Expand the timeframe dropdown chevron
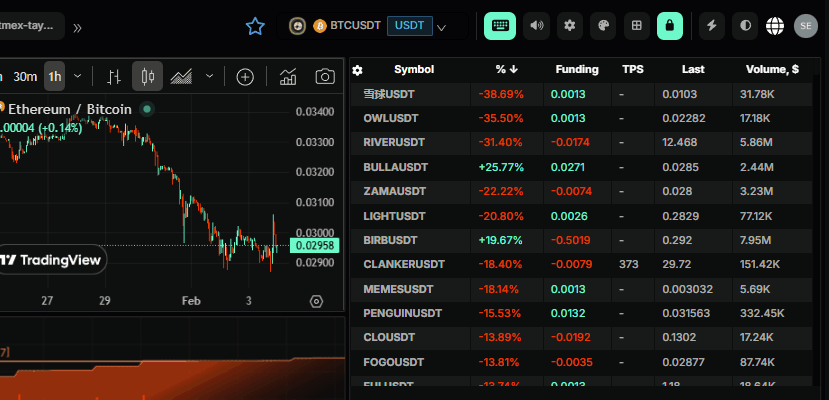Image resolution: width=829 pixels, height=400 pixels. [x=78, y=76]
